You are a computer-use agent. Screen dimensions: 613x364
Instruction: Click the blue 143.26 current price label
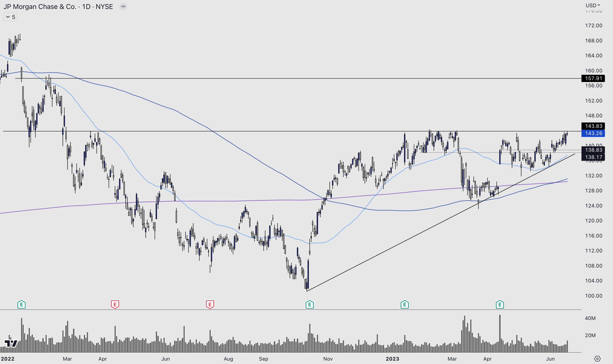tap(593, 133)
